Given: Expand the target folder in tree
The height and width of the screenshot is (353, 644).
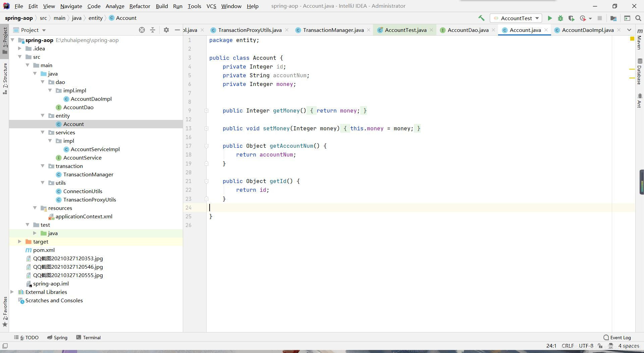Looking at the screenshot, I should click(20, 241).
